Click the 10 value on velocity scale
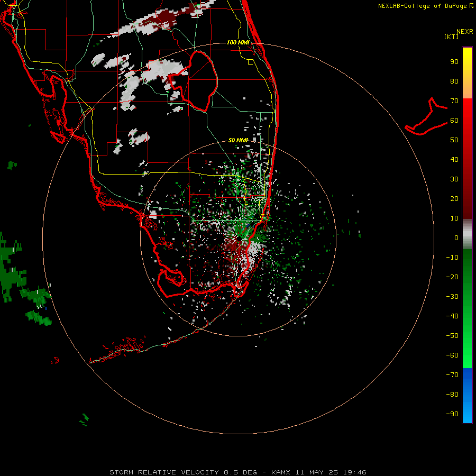The image size is (476, 476). point(454,218)
